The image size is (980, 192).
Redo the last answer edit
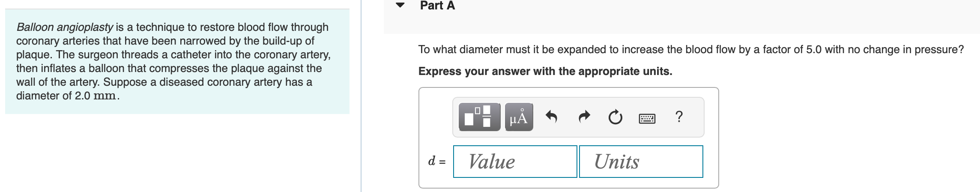coord(584,117)
